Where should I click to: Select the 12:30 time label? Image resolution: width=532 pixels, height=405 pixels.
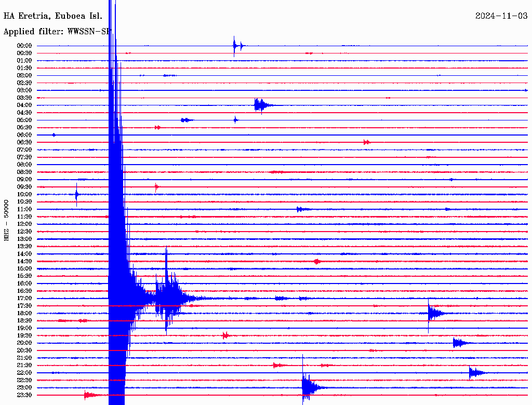(24, 232)
